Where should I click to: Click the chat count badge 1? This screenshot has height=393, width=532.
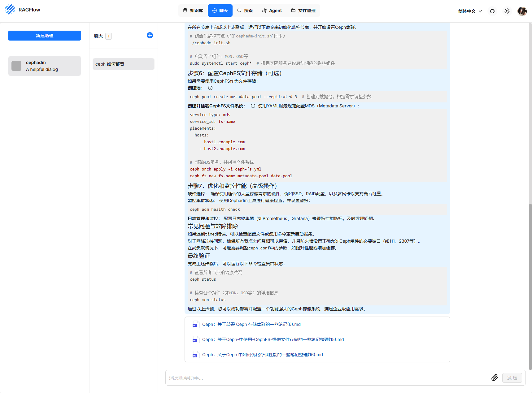point(108,36)
